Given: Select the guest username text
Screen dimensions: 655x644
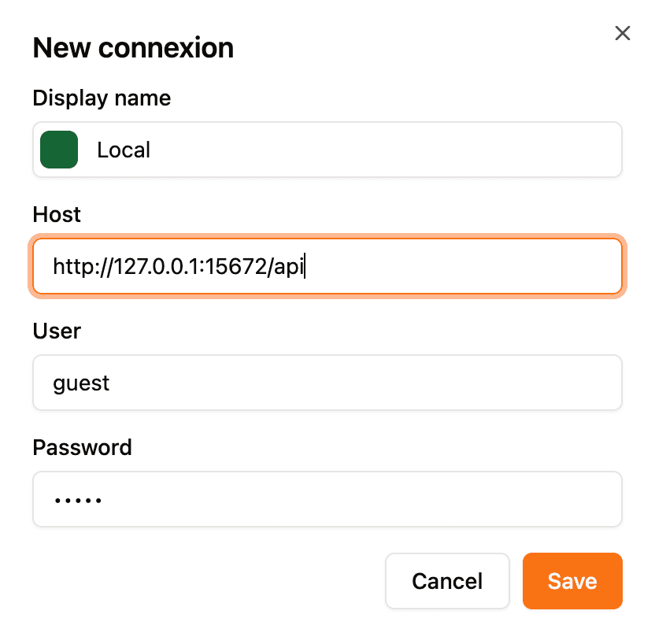Looking at the screenshot, I should coord(81,383).
